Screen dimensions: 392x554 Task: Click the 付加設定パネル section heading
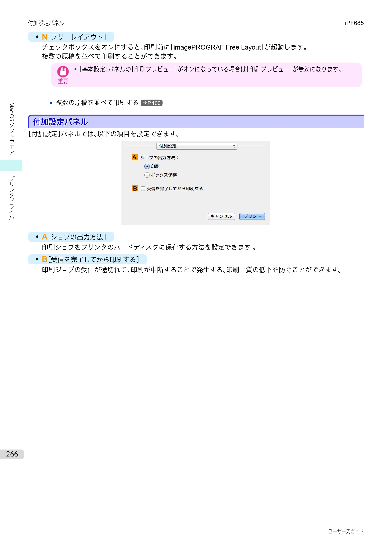click(60, 122)
